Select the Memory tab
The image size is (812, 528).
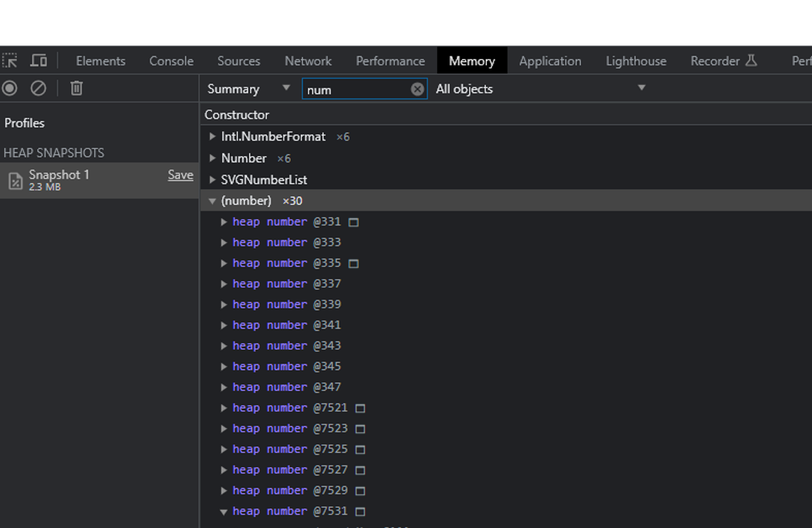tap(472, 61)
